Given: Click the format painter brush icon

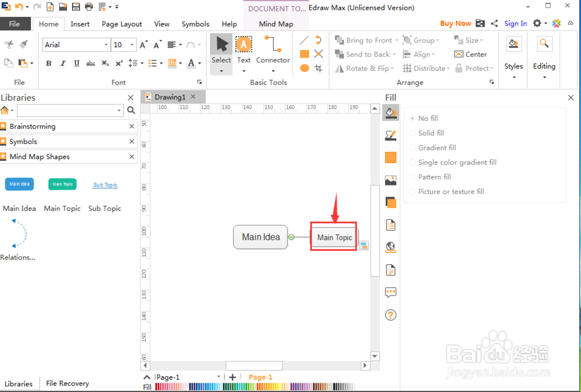Looking at the screenshot, I should click(23, 45).
